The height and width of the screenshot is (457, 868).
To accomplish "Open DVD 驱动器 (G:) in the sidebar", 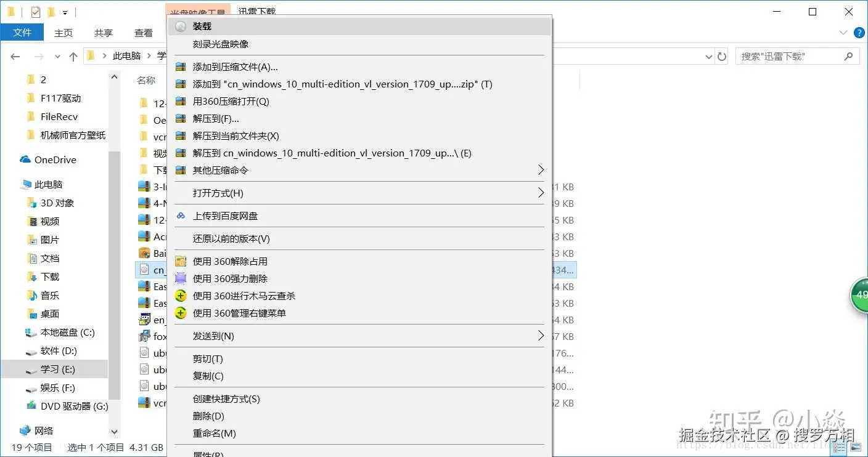I will (74, 406).
